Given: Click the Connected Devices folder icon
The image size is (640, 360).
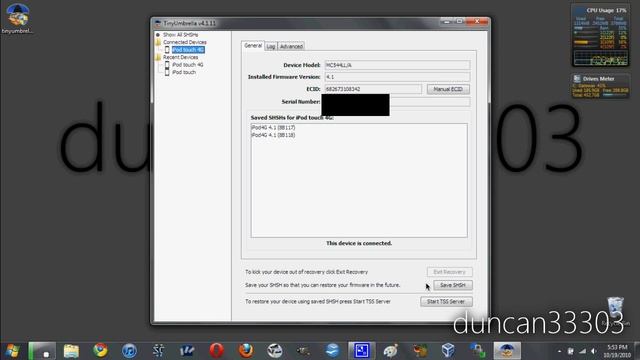Looking at the screenshot, I should [x=158, y=42].
